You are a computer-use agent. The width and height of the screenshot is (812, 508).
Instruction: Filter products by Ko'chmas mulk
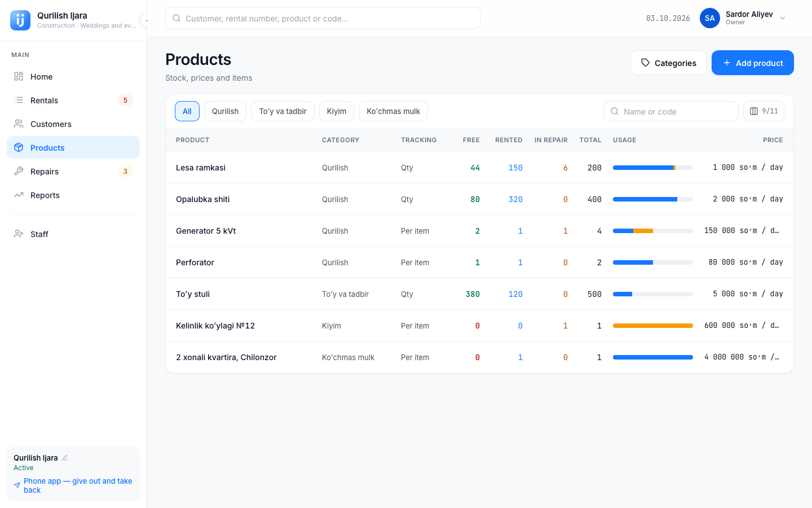click(x=393, y=111)
